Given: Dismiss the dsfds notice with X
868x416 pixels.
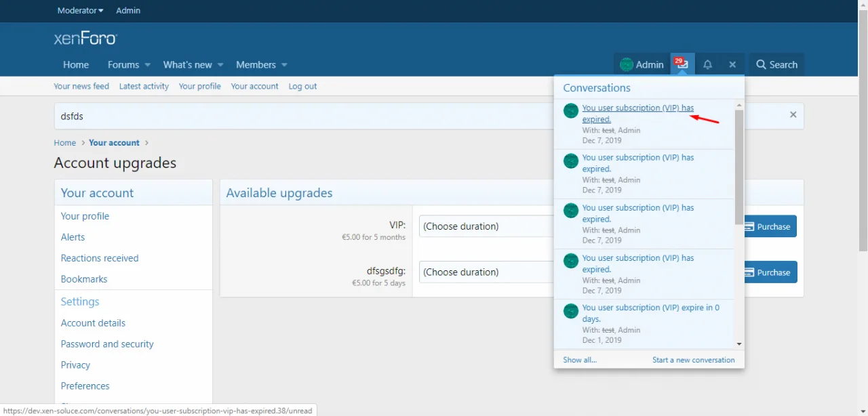Looking at the screenshot, I should click(x=793, y=115).
